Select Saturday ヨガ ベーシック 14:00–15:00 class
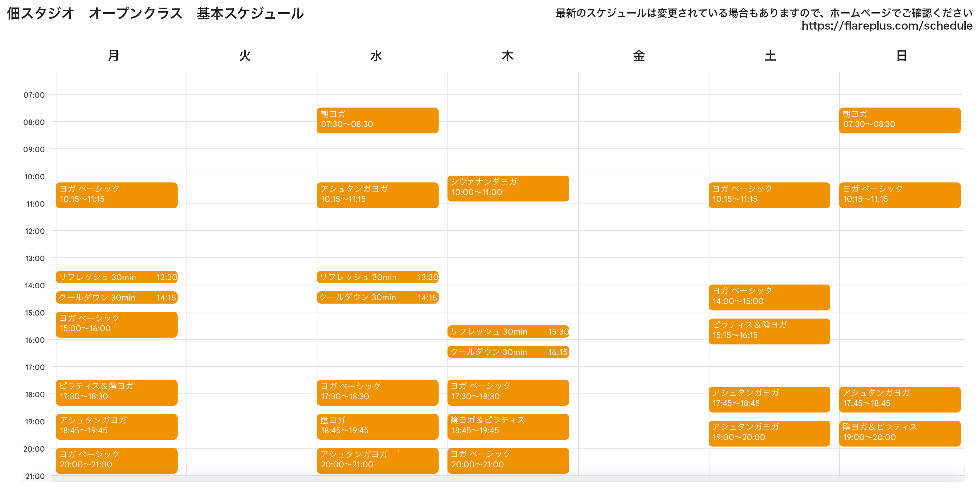 769,297
